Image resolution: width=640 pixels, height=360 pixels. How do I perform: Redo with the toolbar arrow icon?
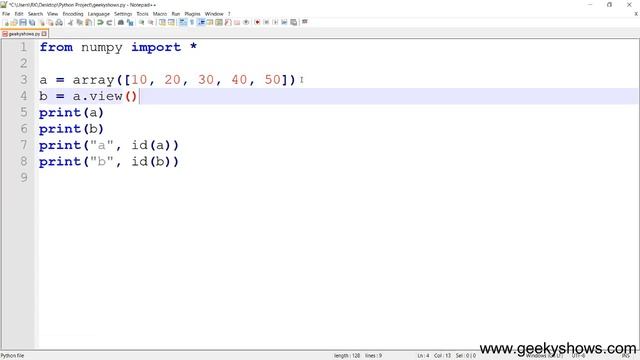[x=109, y=22]
